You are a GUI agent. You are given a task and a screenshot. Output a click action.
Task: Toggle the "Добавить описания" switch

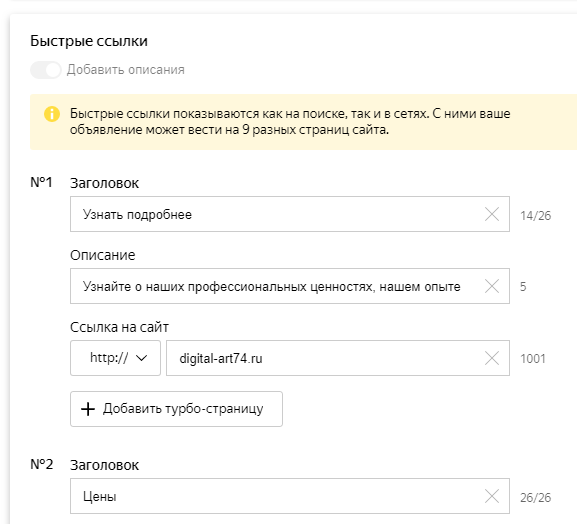point(45,70)
